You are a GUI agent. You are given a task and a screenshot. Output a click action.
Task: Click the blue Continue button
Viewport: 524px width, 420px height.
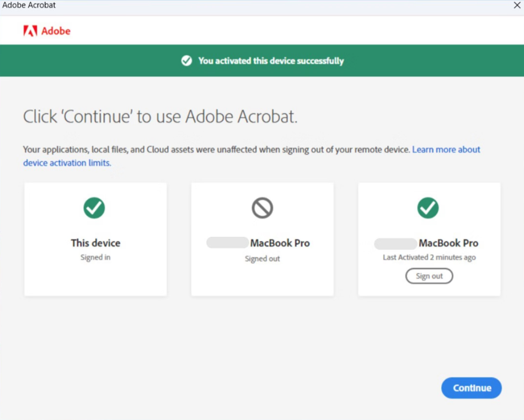[471, 388]
